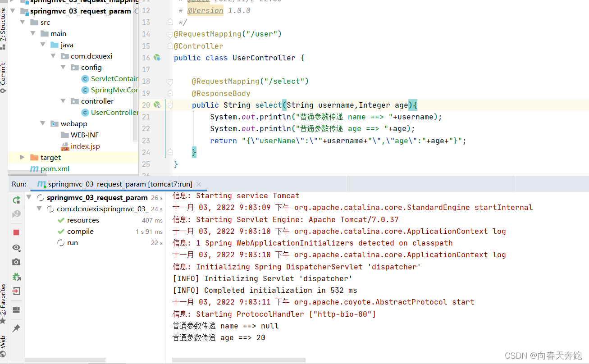The width and height of the screenshot is (589, 364).
Task: Click the camera Dump Threads icon
Action: coord(16,262)
